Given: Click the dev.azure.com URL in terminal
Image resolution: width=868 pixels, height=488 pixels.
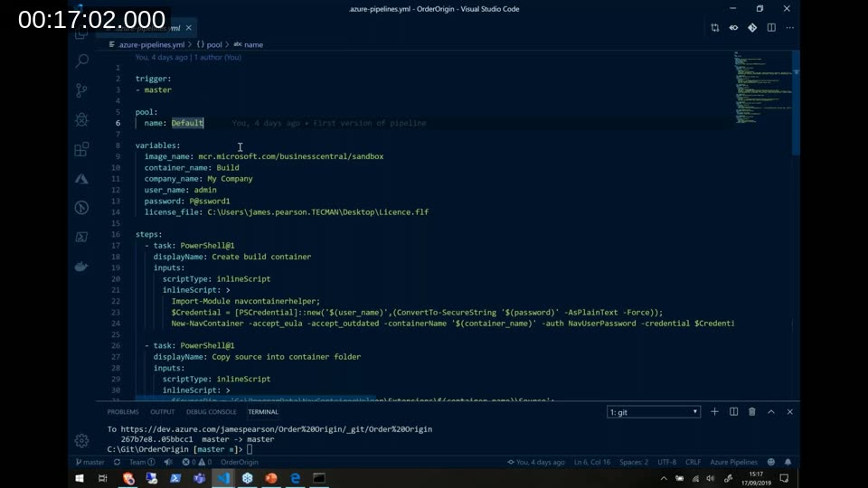Looking at the screenshot, I should point(277,428).
